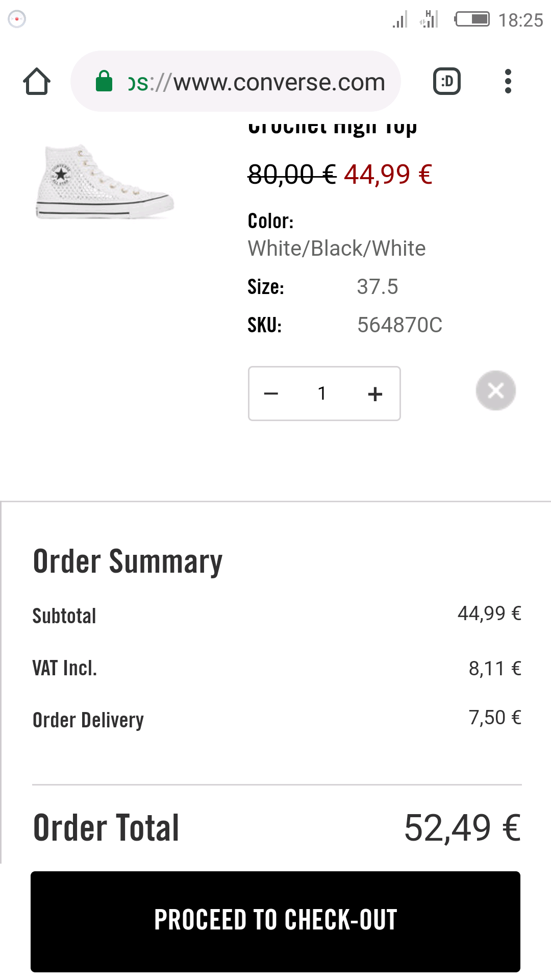Tap the battery status icon

point(472,19)
